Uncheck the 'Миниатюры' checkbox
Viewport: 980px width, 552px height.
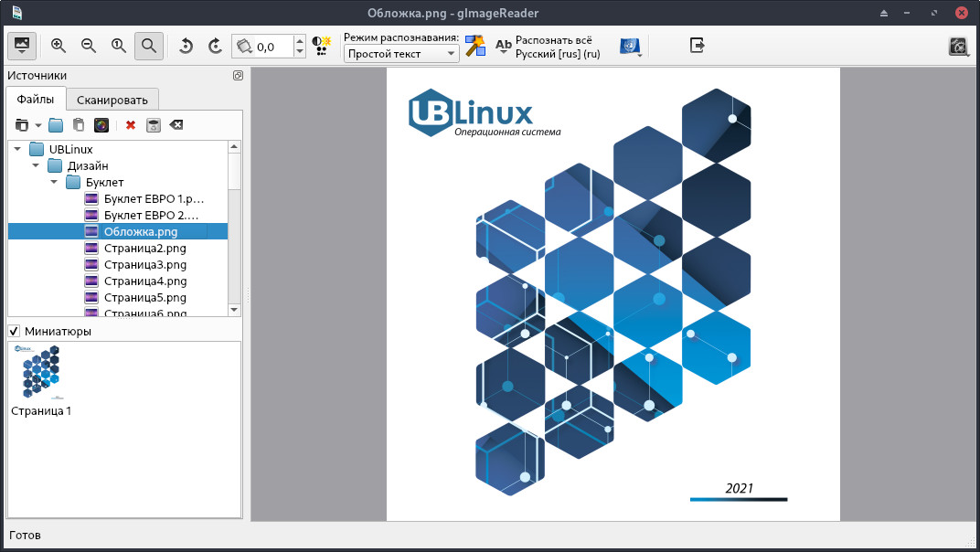click(x=14, y=331)
